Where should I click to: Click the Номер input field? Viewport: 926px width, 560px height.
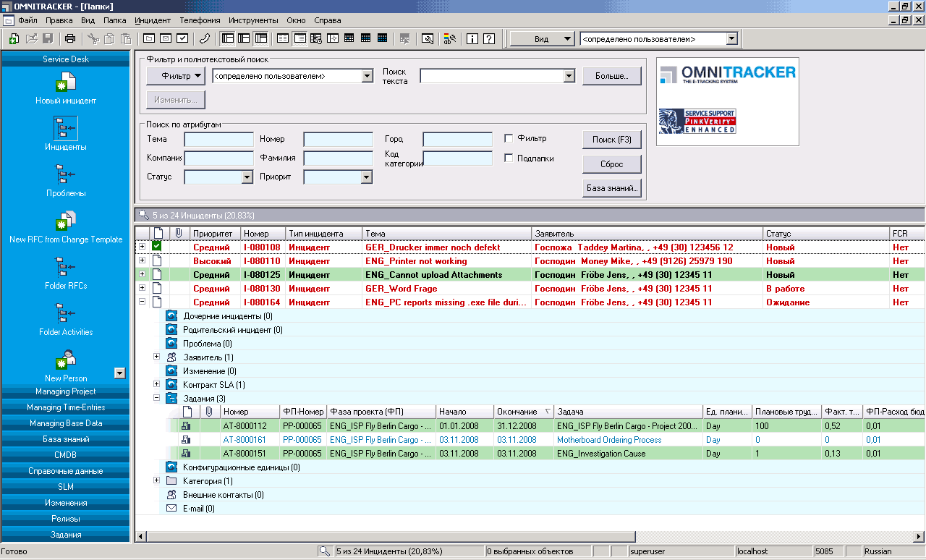[x=338, y=140]
